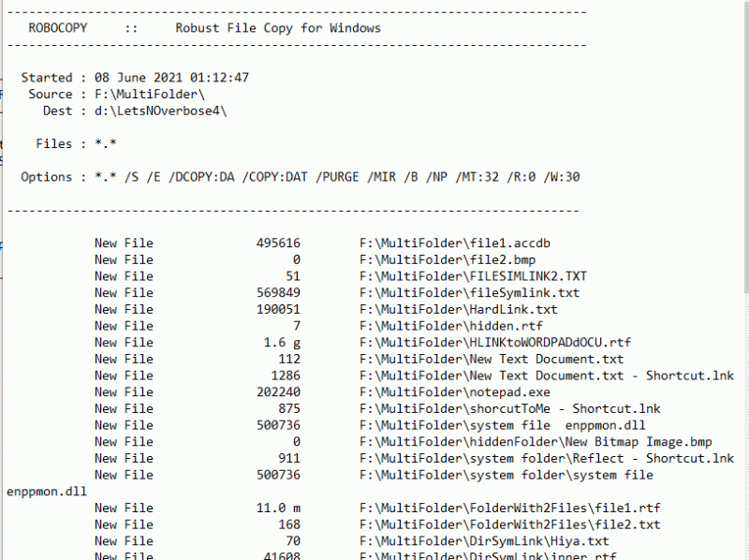Screen dimensions: 749x560
Task: Select the ROBOCOPY title header line
Action: tap(201, 27)
